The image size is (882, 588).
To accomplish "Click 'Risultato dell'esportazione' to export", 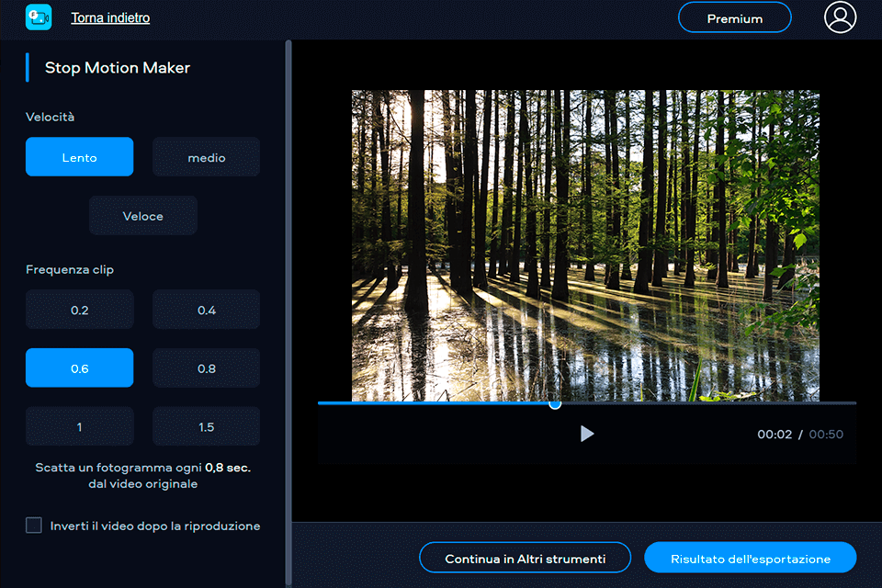I will coord(750,557).
